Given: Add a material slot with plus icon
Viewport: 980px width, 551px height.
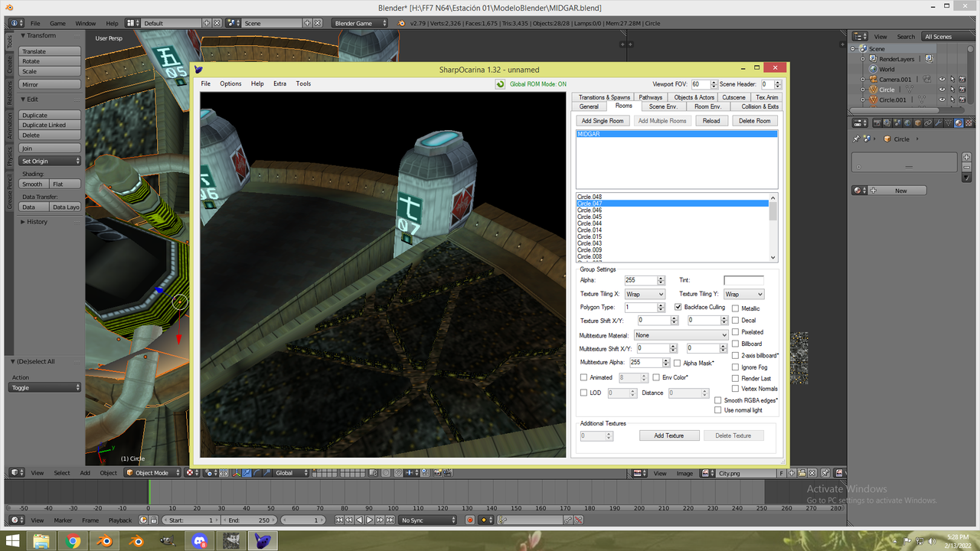Looking at the screenshot, I should pos(967,157).
